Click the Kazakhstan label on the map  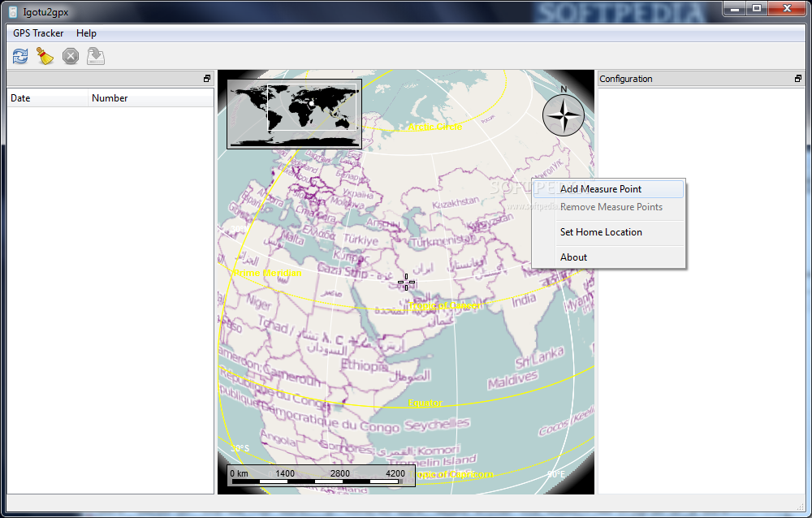coord(456,202)
